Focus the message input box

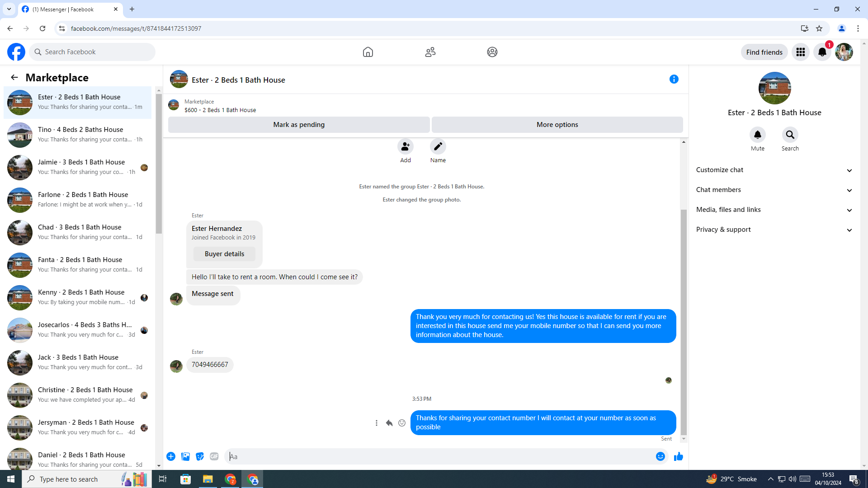tap(439, 456)
